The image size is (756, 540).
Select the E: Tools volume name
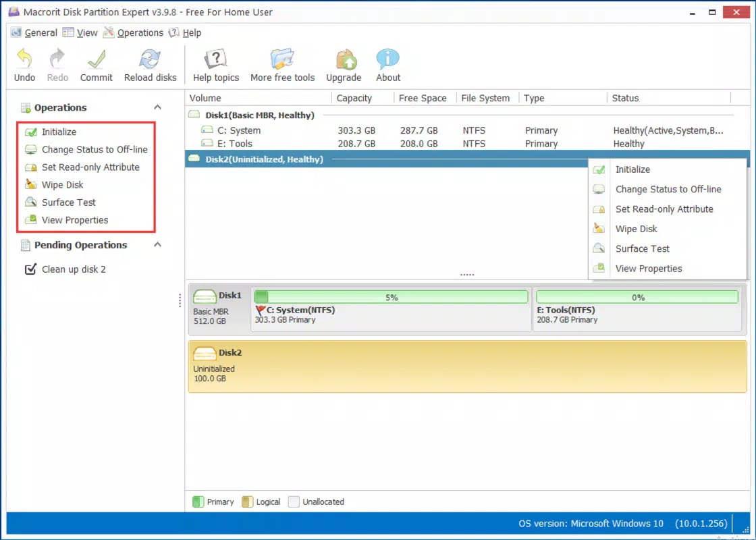pyautogui.click(x=235, y=143)
